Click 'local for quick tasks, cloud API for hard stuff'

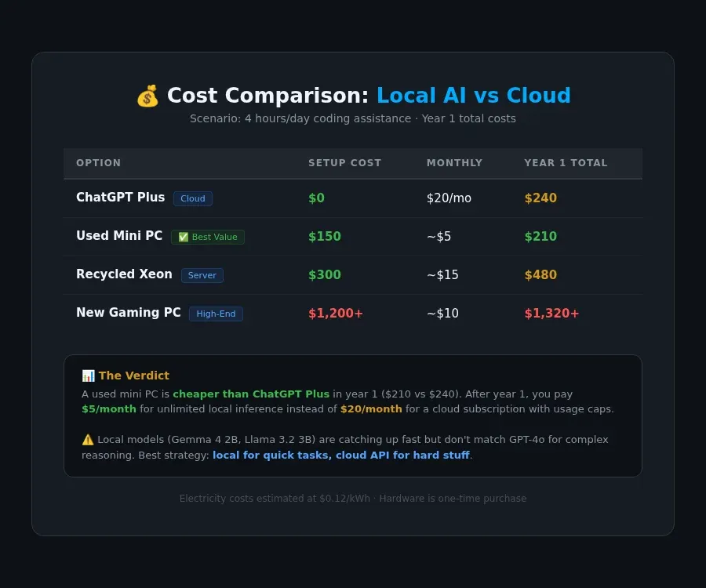point(341,456)
